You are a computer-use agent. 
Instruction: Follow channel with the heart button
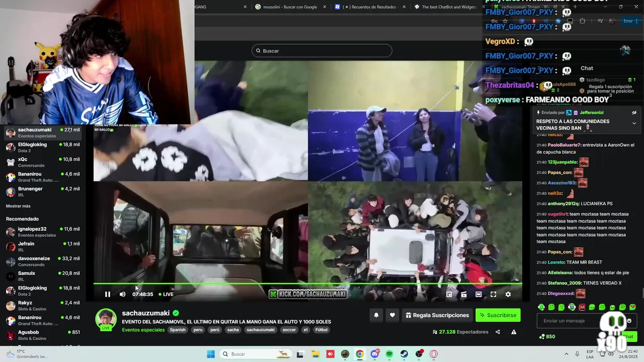pos(392,315)
